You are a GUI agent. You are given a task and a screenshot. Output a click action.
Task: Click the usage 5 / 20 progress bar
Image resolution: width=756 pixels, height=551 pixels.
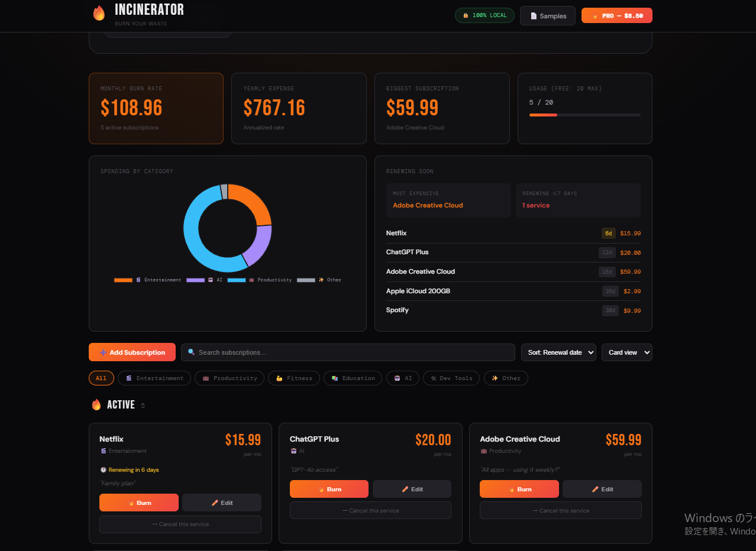click(x=584, y=115)
